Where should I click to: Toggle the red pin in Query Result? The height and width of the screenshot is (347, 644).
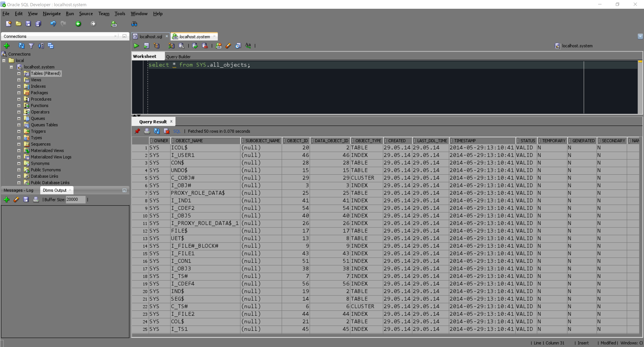click(x=137, y=131)
